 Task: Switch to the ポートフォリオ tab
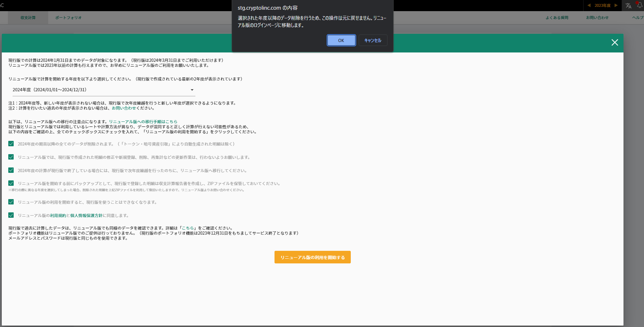coord(68,18)
